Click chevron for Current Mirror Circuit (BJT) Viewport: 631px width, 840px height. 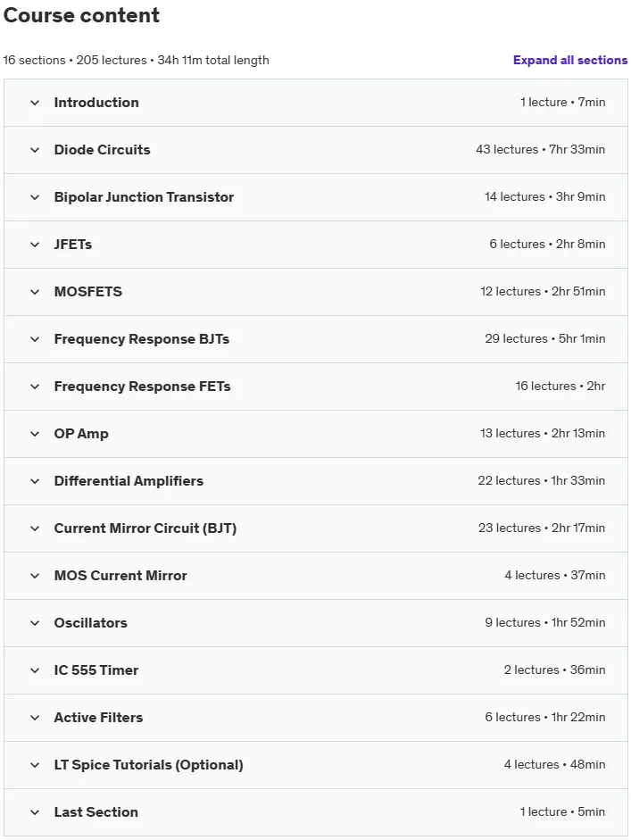[35, 528]
